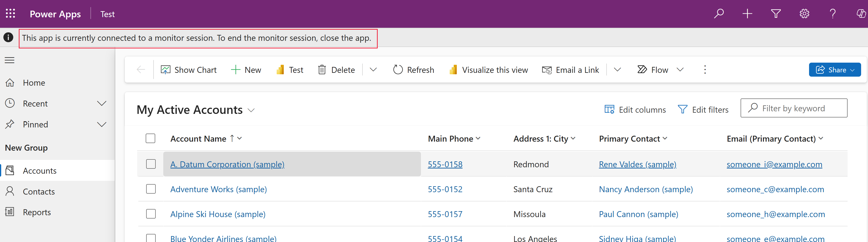This screenshot has width=868, height=242.
Task: Click the Share button
Action: 835,70
